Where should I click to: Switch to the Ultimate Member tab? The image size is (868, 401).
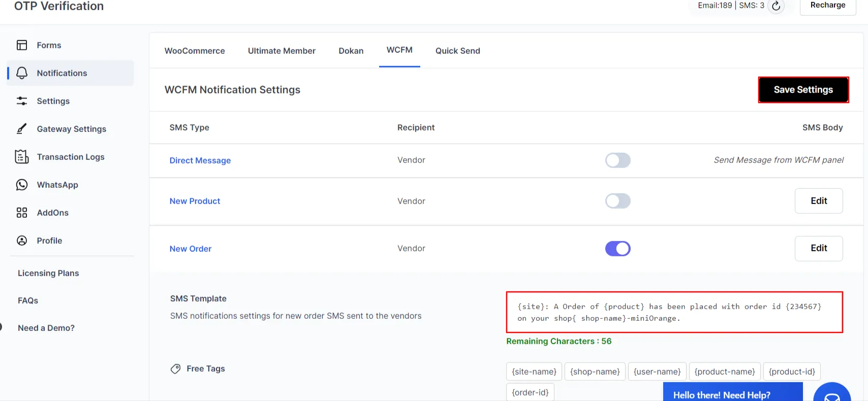tap(282, 51)
